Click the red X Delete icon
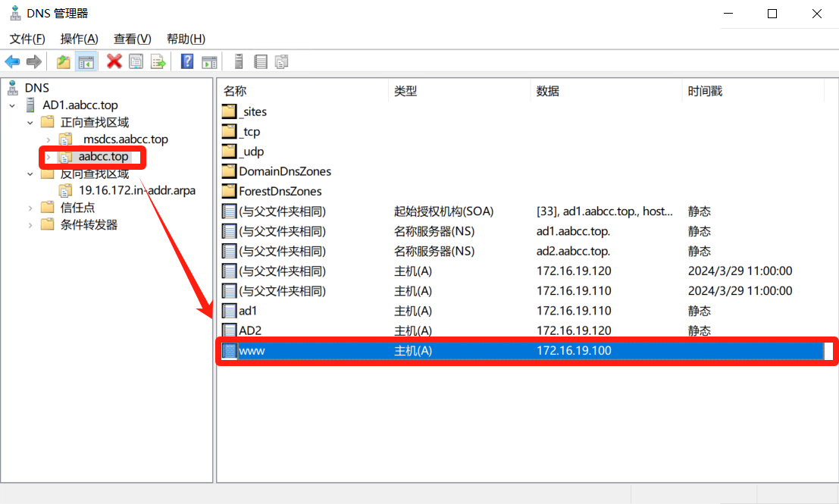839x504 pixels. coord(114,61)
